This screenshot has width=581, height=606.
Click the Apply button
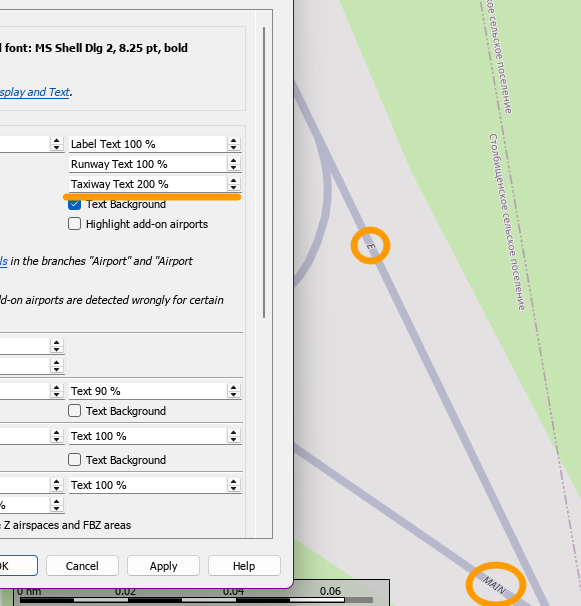pos(163,566)
